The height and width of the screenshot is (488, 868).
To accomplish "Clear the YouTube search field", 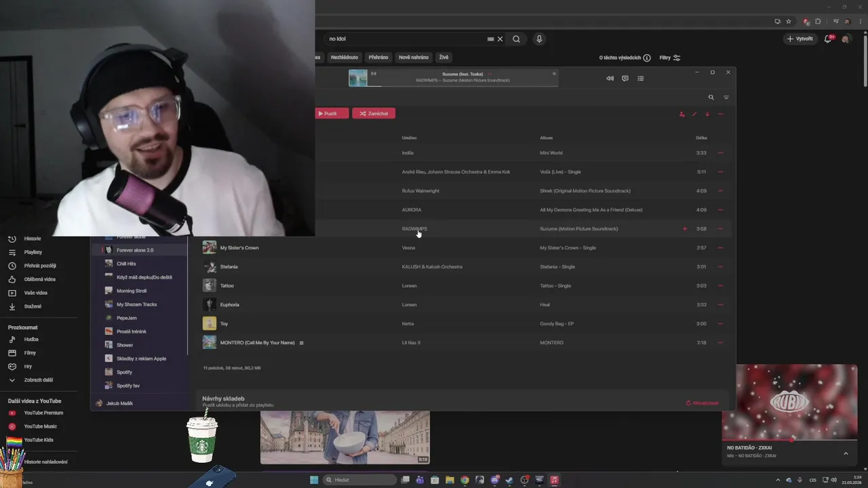I will [500, 39].
